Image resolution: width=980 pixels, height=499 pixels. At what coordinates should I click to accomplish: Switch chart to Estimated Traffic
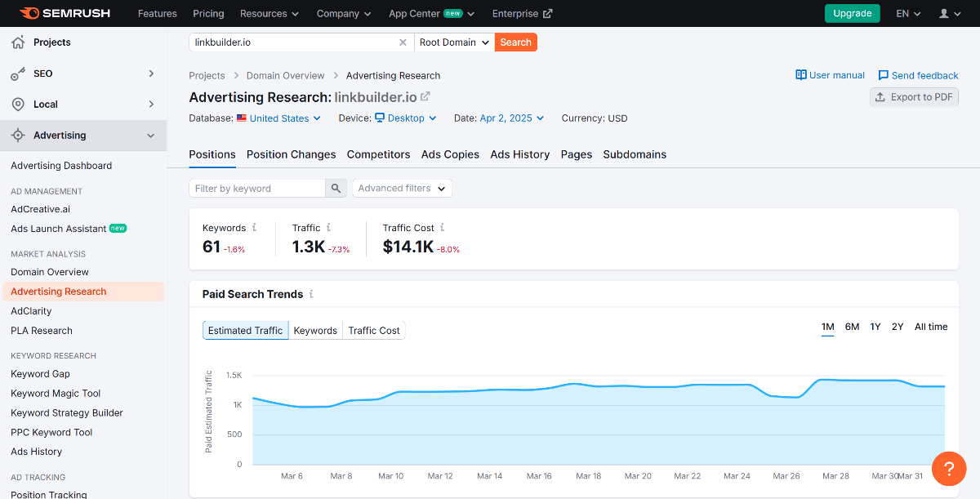(245, 331)
